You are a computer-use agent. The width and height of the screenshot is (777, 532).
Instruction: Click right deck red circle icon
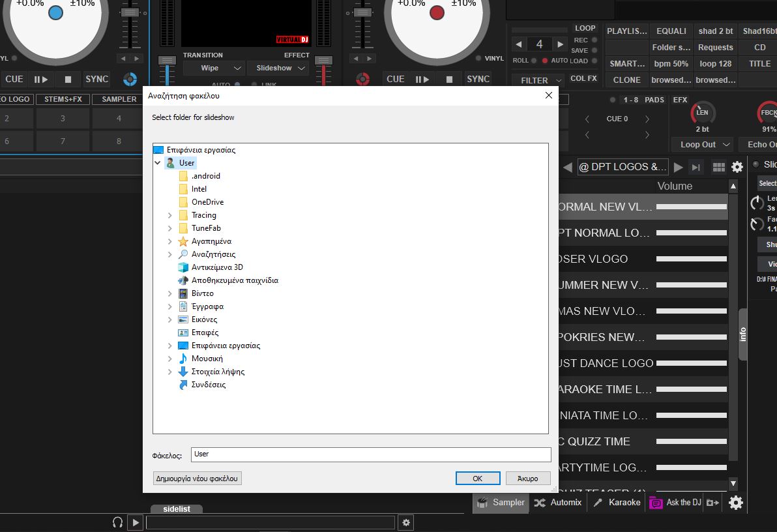coord(362,80)
